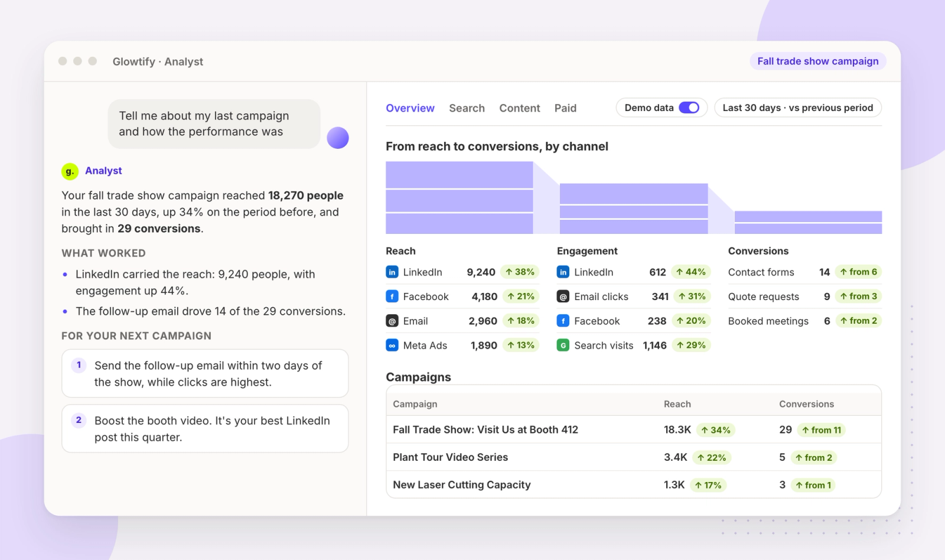Open the Last 30 days period selector
This screenshot has width=945, height=560.
(x=798, y=108)
